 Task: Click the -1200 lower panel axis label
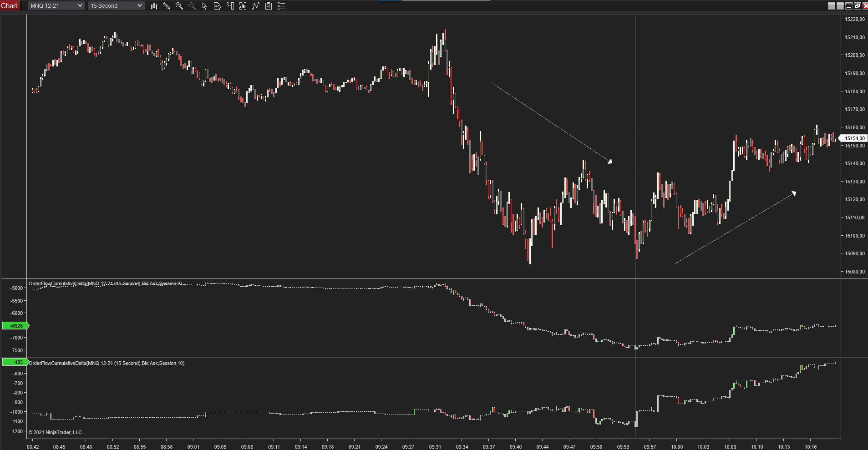pyautogui.click(x=17, y=431)
